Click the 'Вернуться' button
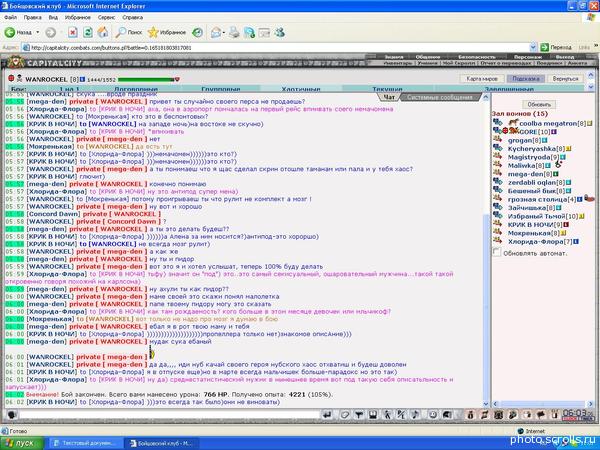 click(565, 78)
